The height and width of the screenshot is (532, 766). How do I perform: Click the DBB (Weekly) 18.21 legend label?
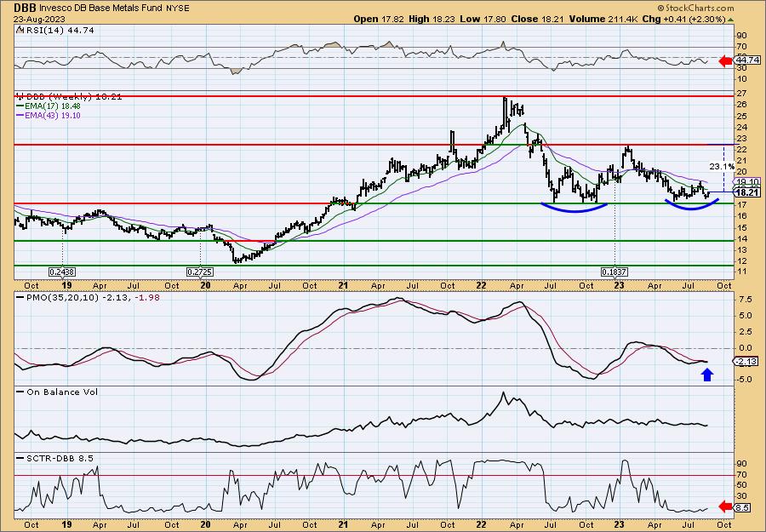click(73, 97)
